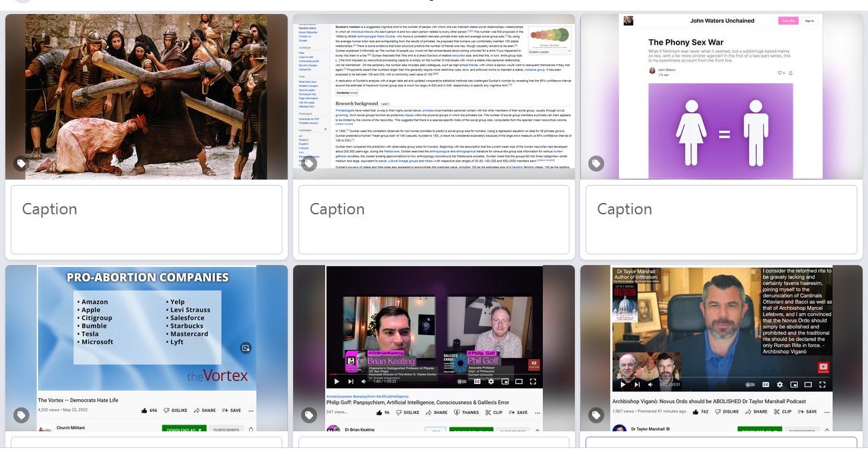Click the next button in the Archbishop Viganò video
Screen dimensions: 868x456
pos(637,385)
